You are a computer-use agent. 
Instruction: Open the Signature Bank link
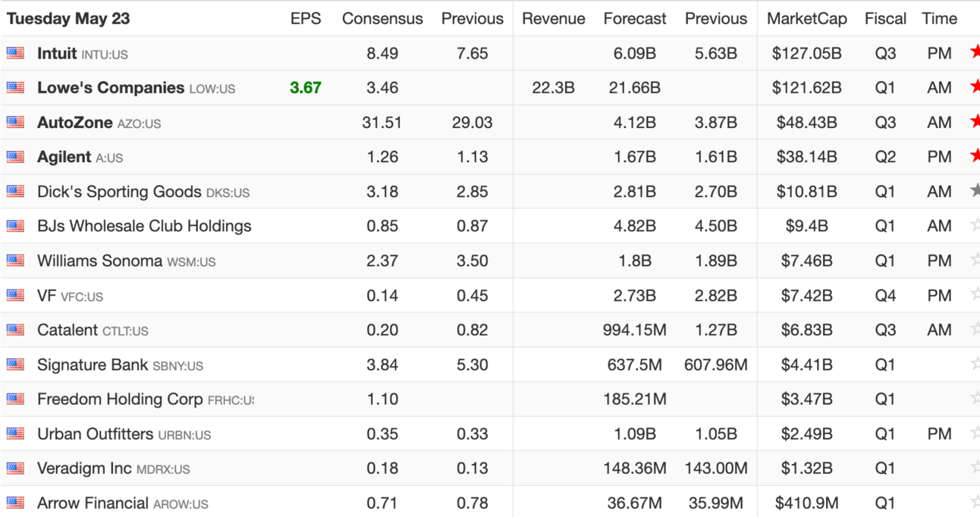point(93,365)
